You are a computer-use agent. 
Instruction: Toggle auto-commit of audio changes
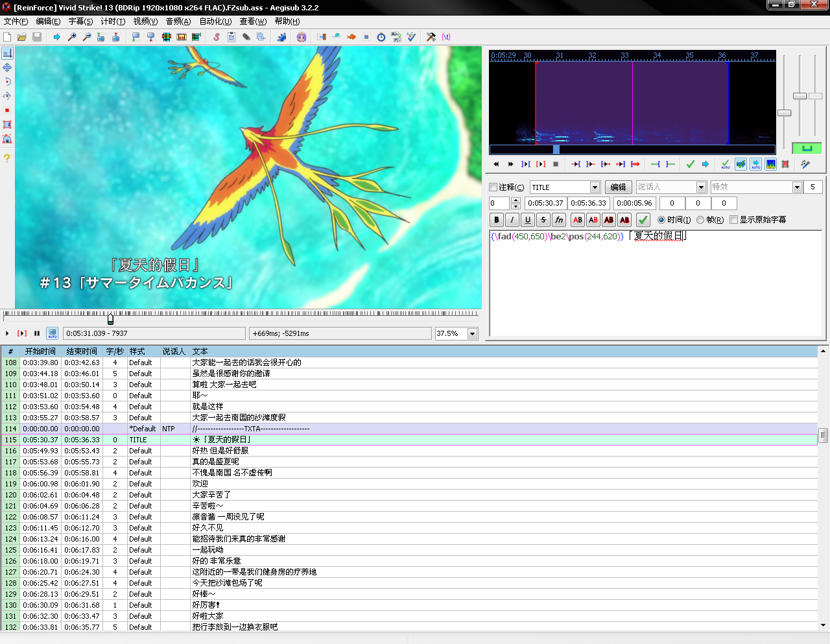pyautogui.click(x=726, y=164)
